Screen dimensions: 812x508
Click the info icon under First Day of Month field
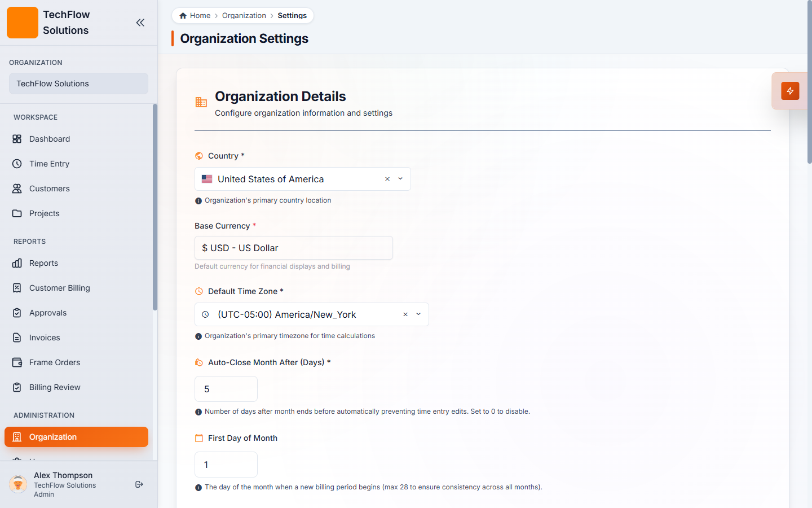(x=198, y=488)
